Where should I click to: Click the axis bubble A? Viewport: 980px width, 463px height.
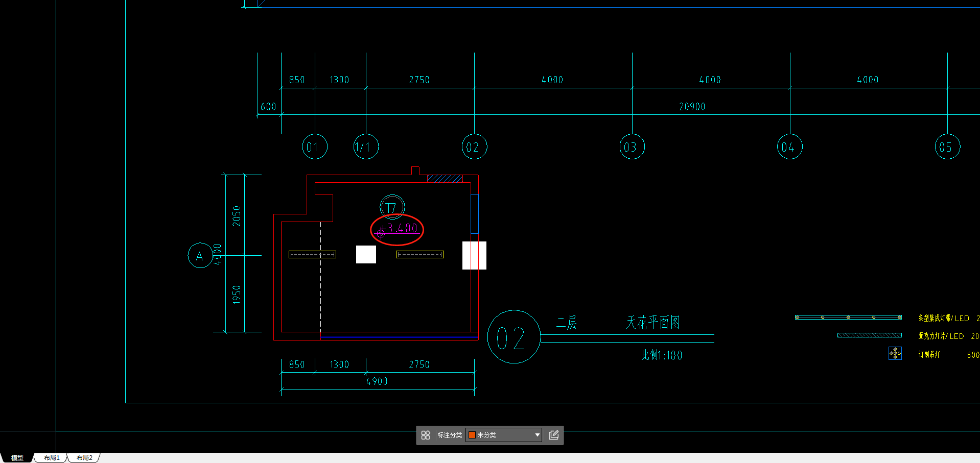(200, 256)
